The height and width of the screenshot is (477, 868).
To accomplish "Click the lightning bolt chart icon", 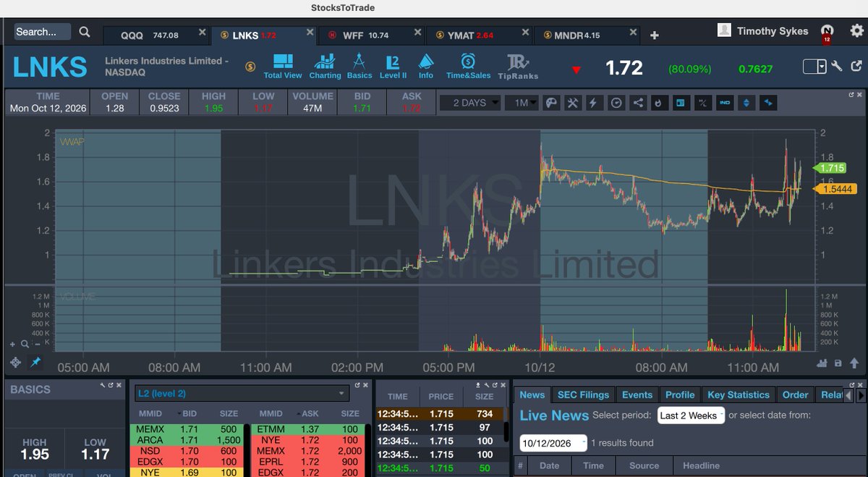I will click(594, 103).
